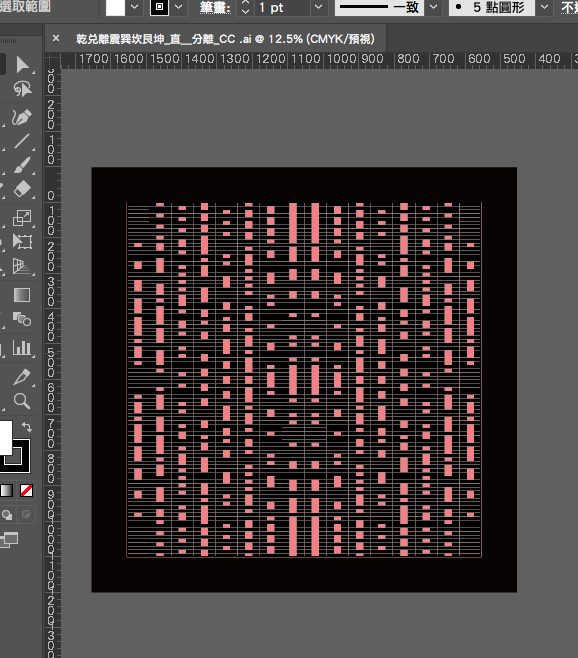Select the Scale tool
Viewport: 578px width, 658px height.
[22, 218]
